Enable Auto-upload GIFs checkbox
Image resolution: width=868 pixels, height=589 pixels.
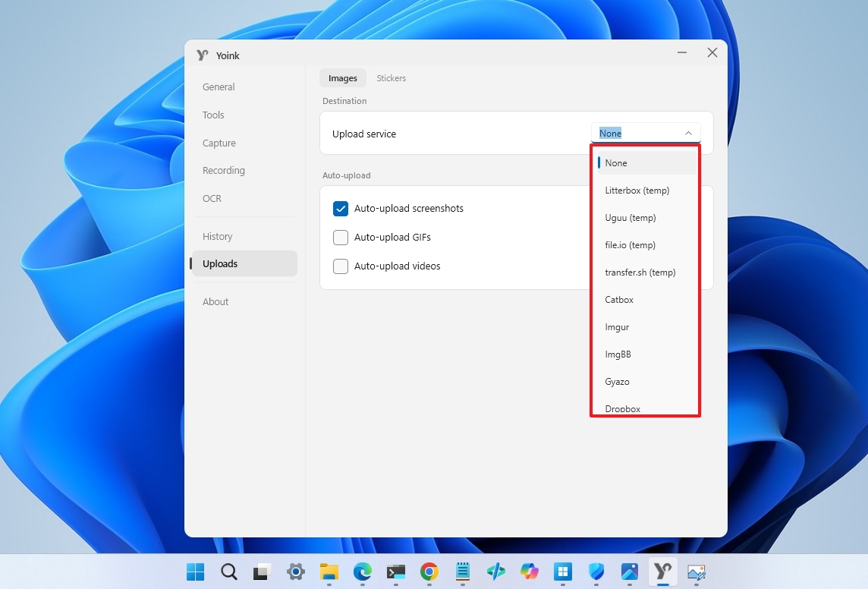[x=341, y=238]
